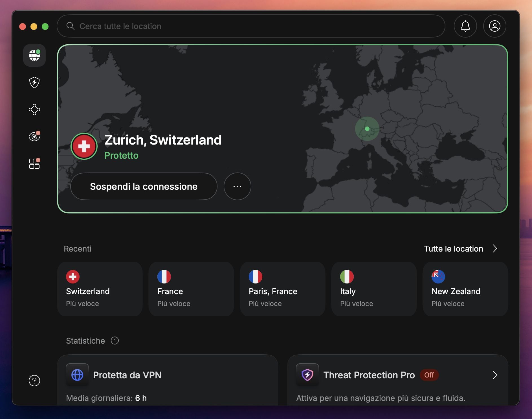Open the VPN globe tab in sidebar
Screen dimensions: 532x419
34,55
